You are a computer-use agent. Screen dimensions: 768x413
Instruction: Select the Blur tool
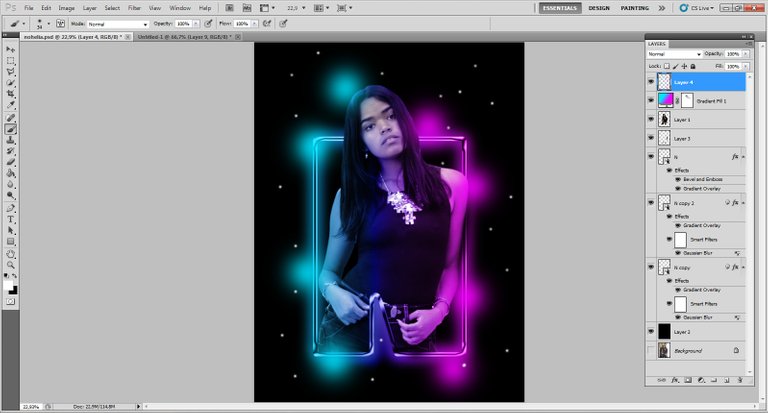[10, 185]
